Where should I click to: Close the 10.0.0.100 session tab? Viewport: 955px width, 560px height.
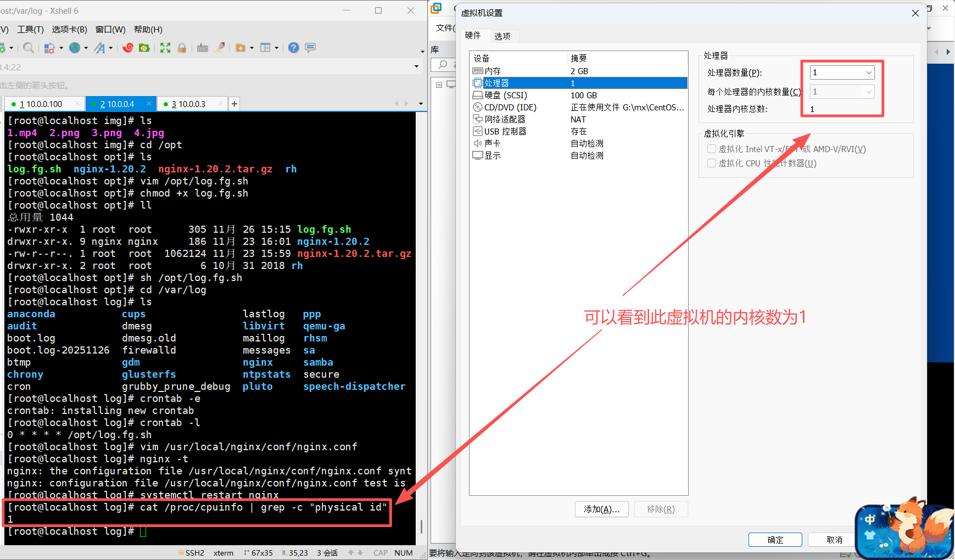(77, 104)
